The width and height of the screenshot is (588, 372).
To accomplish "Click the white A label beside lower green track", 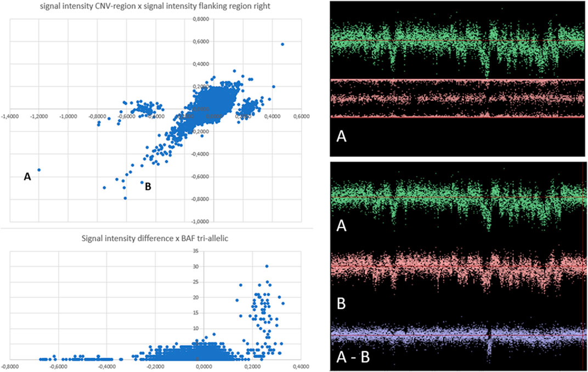I will [x=341, y=226].
